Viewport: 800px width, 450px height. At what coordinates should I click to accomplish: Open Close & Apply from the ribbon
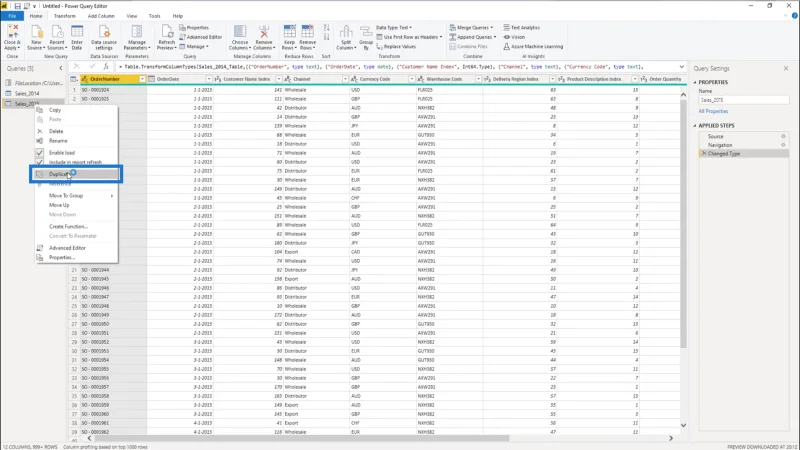tap(12, 37)
